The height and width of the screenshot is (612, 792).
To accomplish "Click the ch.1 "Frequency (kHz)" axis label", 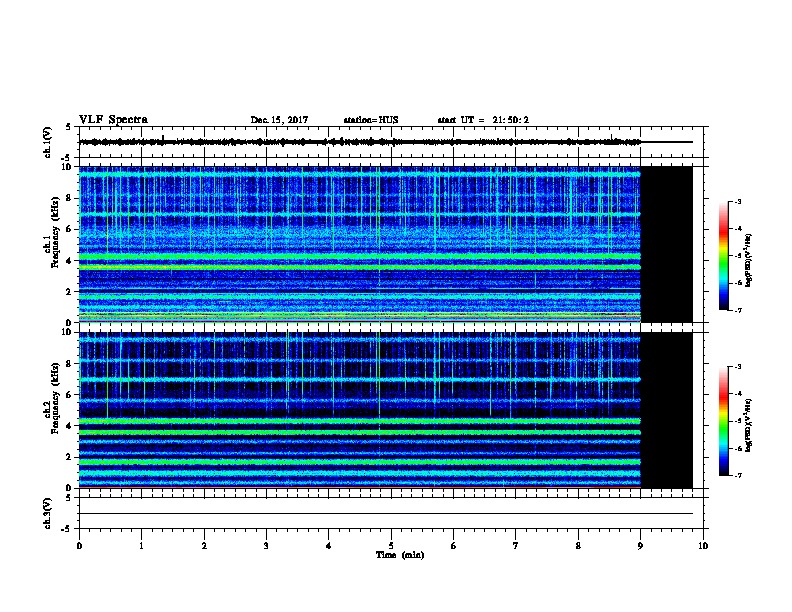I will pyautogui.click(x=55, y=232).
